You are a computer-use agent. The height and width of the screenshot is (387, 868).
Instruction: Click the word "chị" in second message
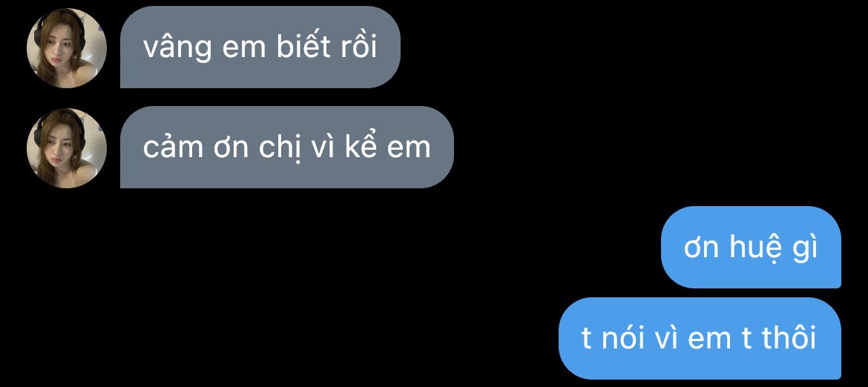point(280,148)
